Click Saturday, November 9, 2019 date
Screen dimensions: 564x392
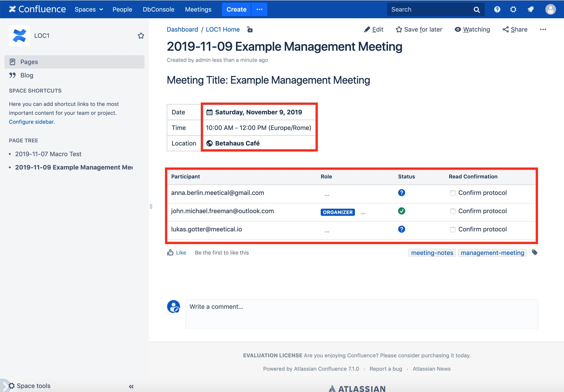click(258, 112)
